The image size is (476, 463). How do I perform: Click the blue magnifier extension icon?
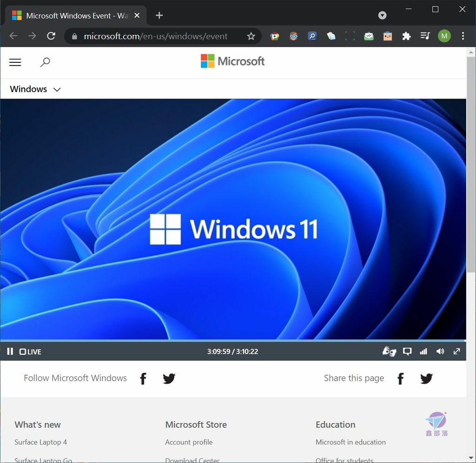(x=312, y=36)
